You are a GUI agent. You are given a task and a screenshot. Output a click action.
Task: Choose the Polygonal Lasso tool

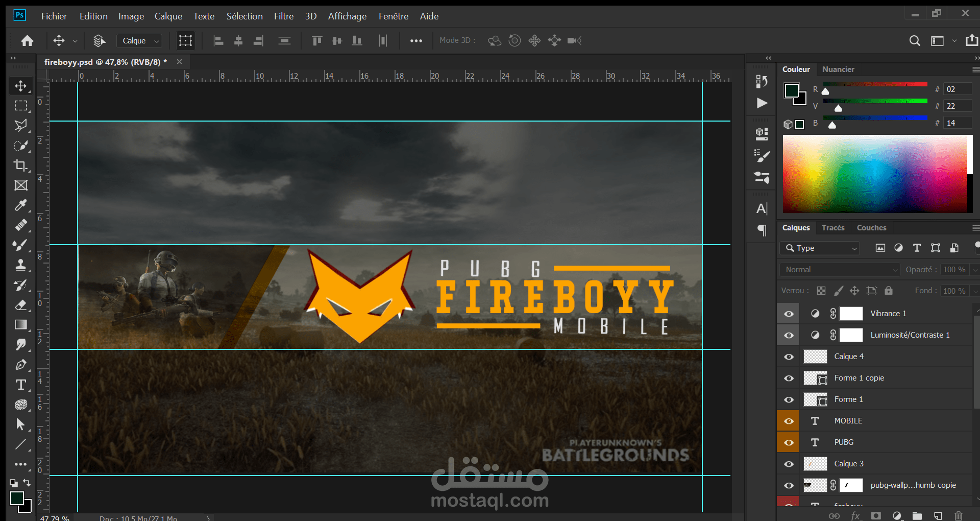point(20,126)
